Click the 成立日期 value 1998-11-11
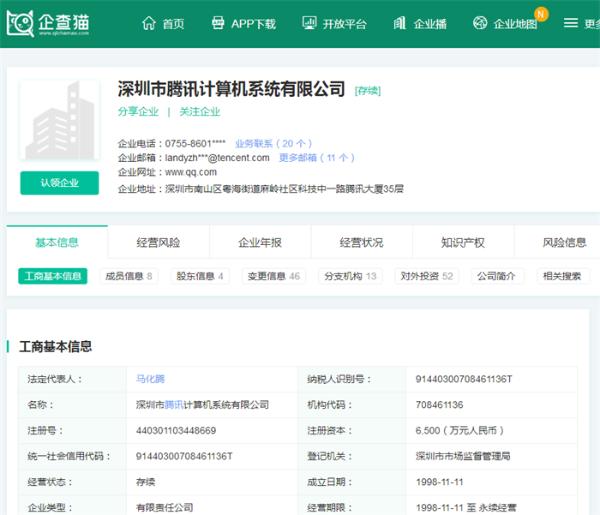600x515 pixels. point(440,482)
